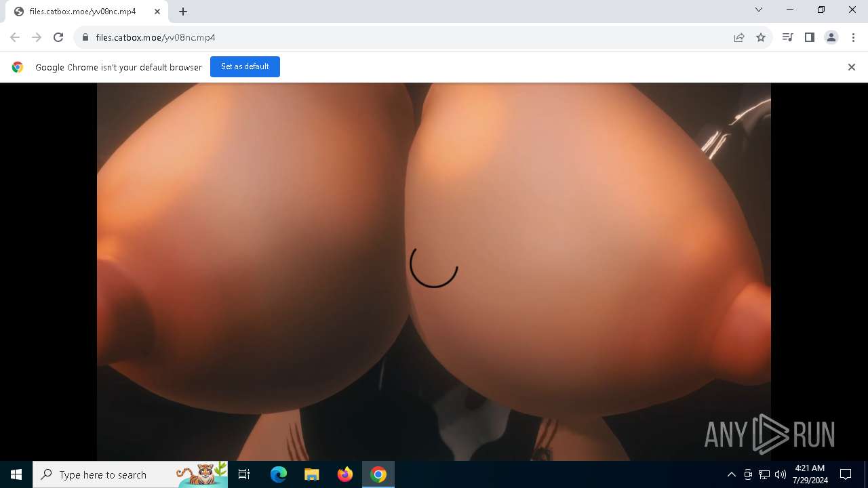Open Chrome side panel
Image resolution: width=868 pixels, height=488 pixels.
click(809, 37)
